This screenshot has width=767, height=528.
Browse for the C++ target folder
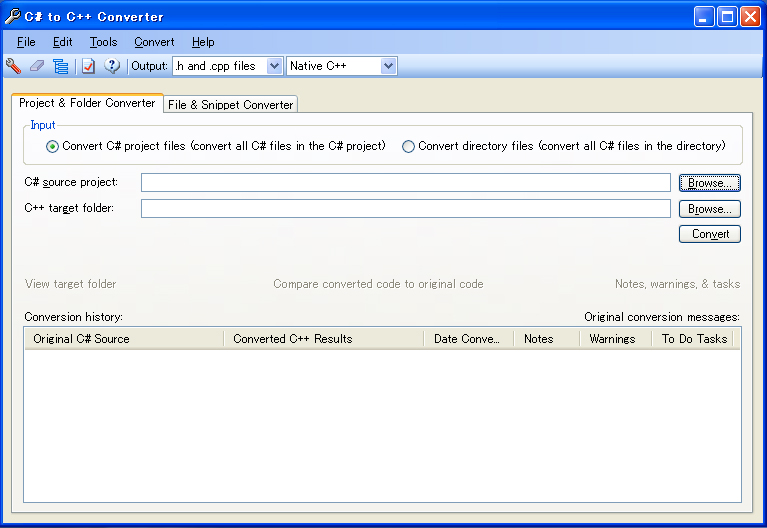tap(709, 209)
